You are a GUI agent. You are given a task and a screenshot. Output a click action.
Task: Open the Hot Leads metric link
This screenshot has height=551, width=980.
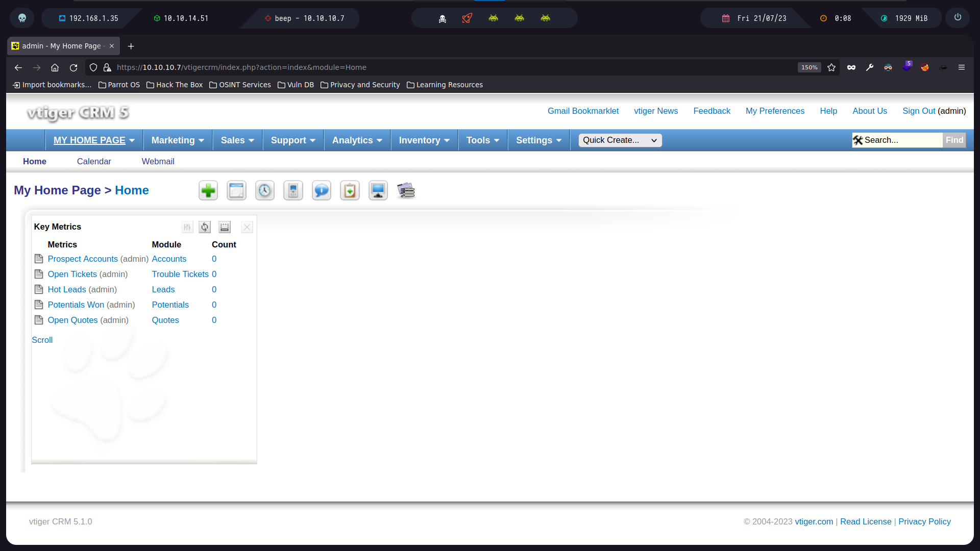[67, 289]
